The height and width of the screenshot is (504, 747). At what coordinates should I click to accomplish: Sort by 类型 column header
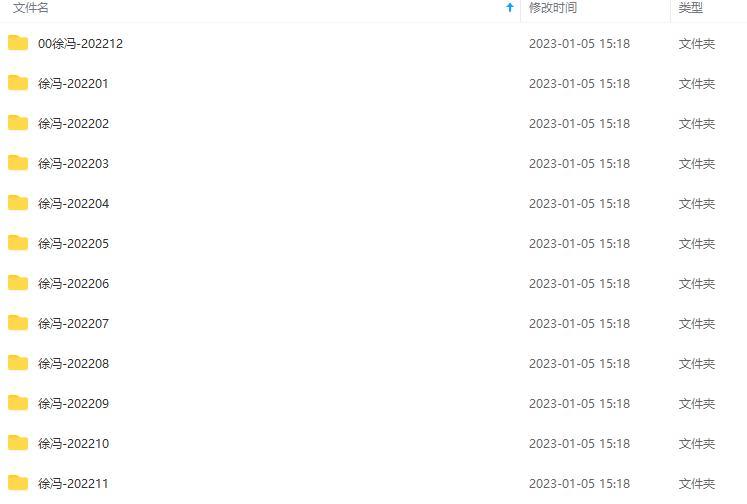point(691,8)
